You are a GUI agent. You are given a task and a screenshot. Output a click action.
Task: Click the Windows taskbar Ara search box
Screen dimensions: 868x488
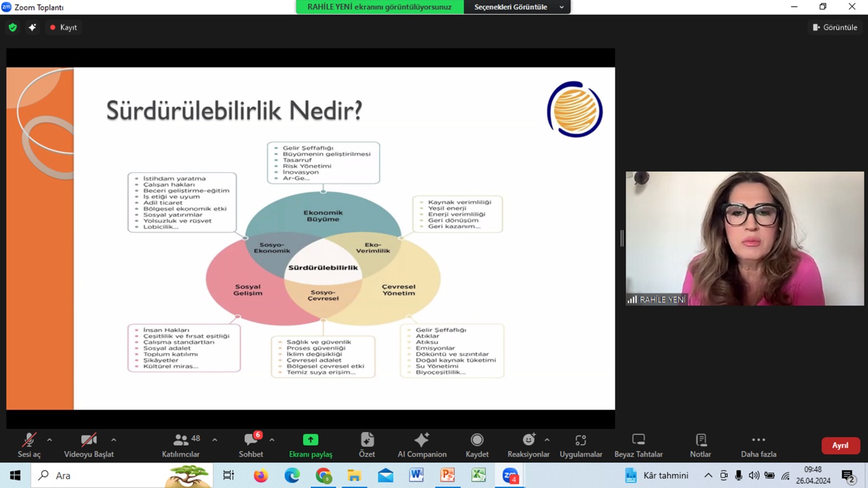[x=98, y=476]
